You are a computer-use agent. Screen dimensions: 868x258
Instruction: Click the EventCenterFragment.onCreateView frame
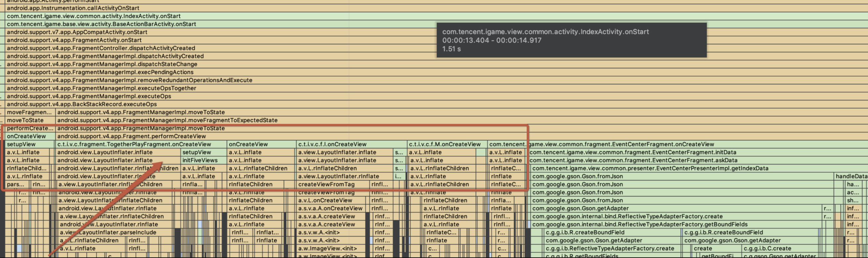click(678, 145)
